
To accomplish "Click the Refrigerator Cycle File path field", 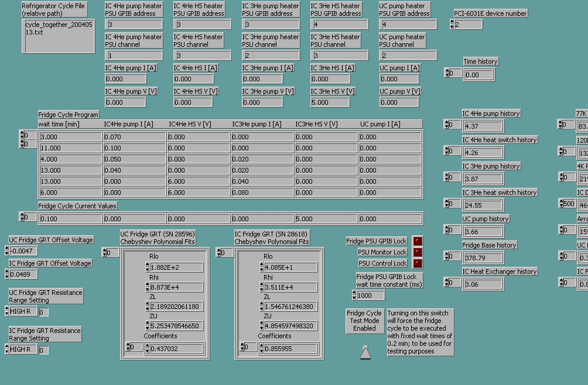I will coord(58,35).
